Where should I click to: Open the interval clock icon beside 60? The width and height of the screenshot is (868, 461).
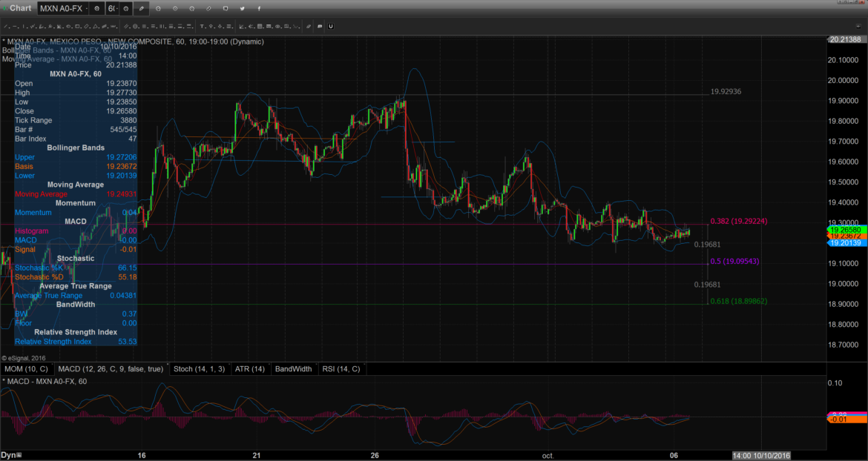pyautogui.click(x=126, y=9)
